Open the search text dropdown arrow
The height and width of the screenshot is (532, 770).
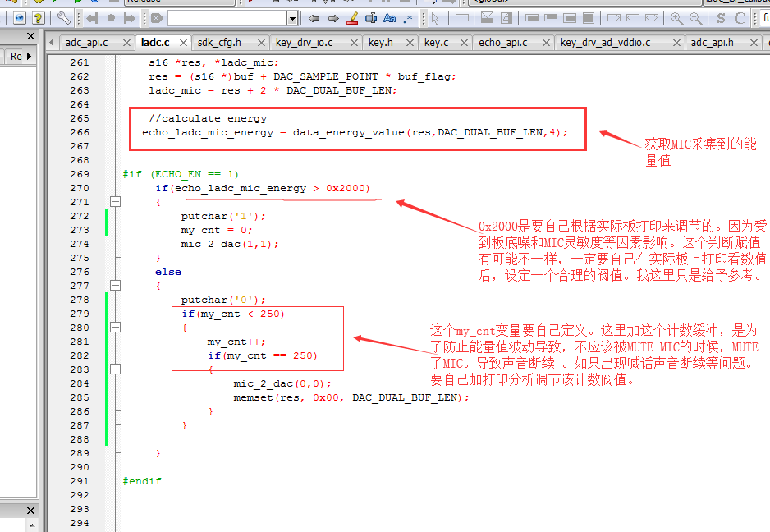coord(292,19)
